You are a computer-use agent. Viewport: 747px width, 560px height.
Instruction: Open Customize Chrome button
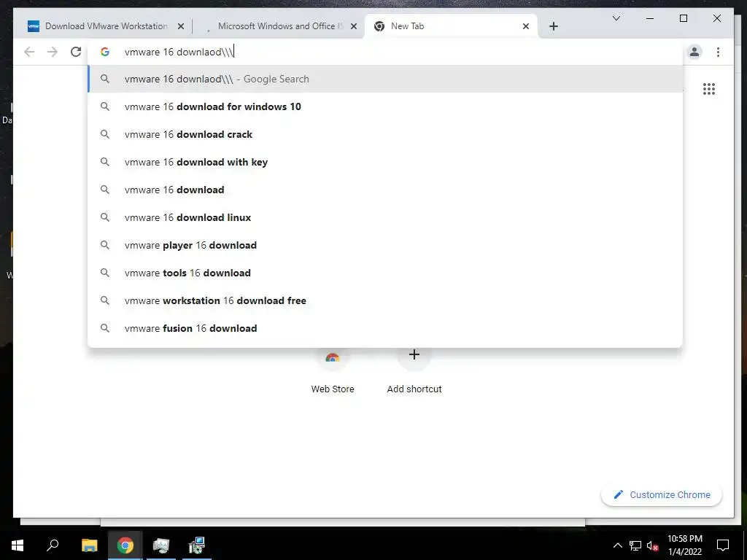[x=661, y=495]
